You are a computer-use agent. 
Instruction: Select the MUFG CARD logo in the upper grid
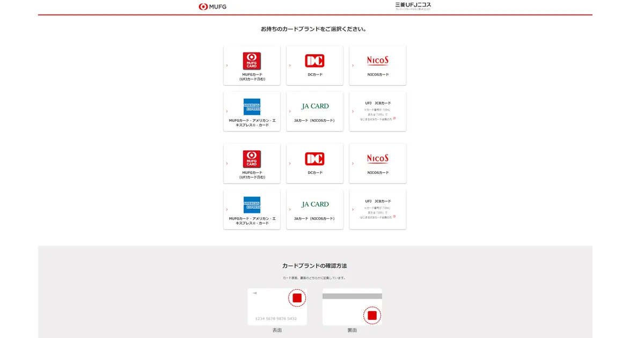252,61
